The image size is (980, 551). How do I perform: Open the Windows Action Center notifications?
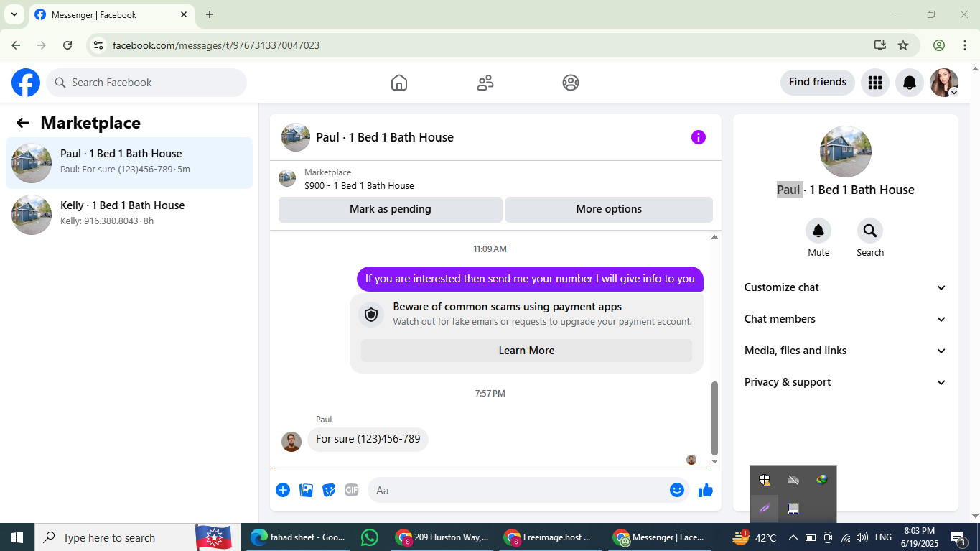(958, 537)
